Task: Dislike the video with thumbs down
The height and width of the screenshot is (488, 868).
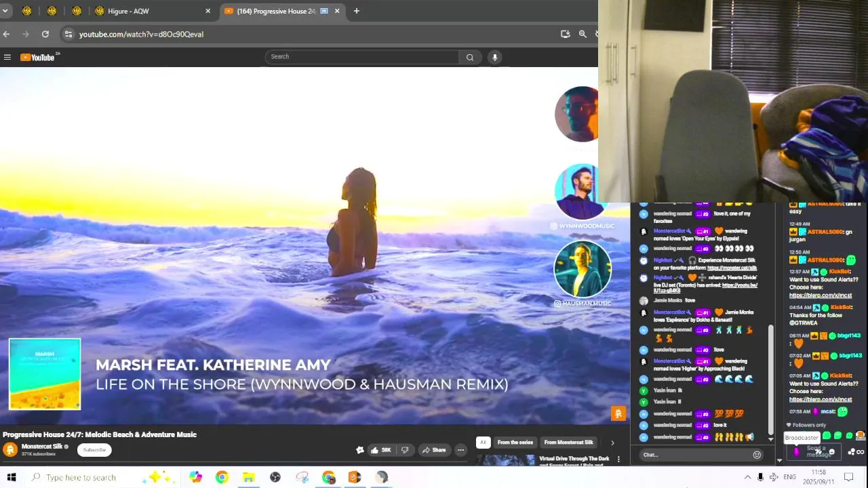Action: pos(405,450)
